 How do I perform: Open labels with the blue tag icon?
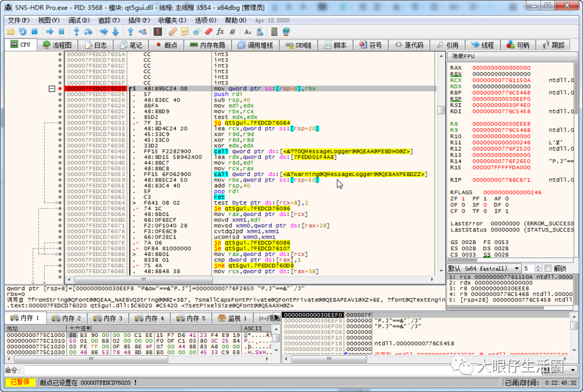(x=196, y=32)
